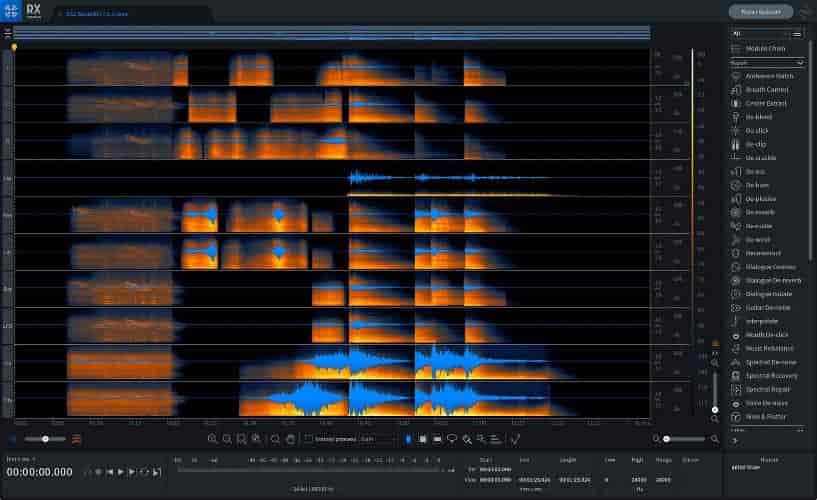Open the Guitar De-noise module
Screen dimensions: 817x500
pos(768,307)
